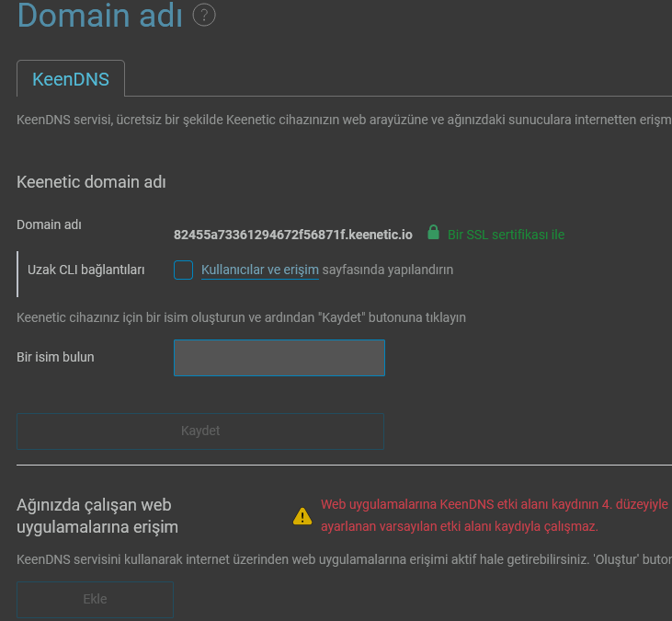Click the red KeenDNS 4. düzeyiyle warning message
This screenshot has width=672, height=621.
[x=496, y=515]
